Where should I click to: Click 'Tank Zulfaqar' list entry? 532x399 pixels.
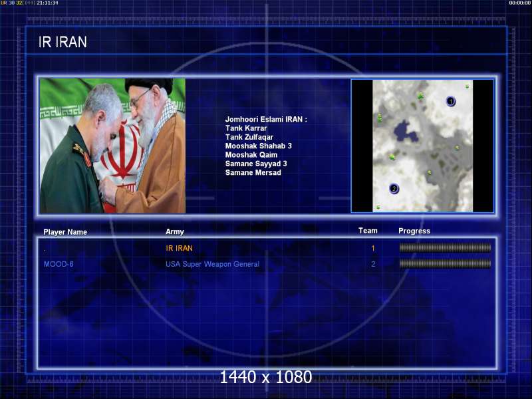[x=249, y=137]
